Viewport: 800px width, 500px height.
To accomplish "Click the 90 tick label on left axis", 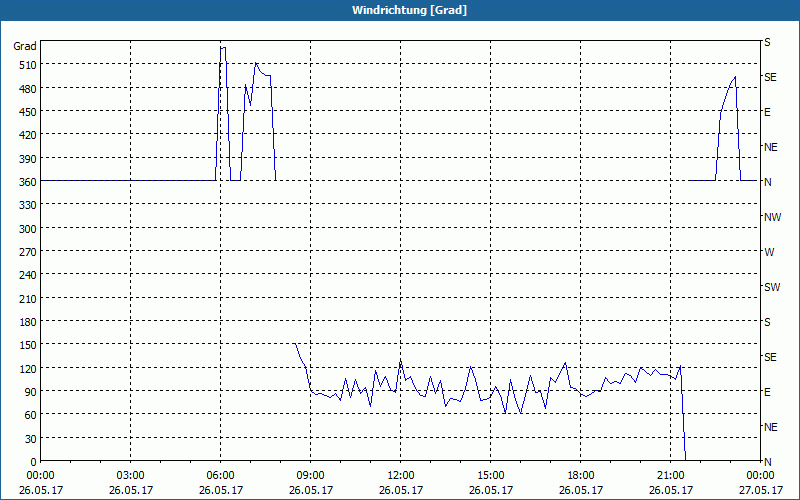I will click(28, 392).
